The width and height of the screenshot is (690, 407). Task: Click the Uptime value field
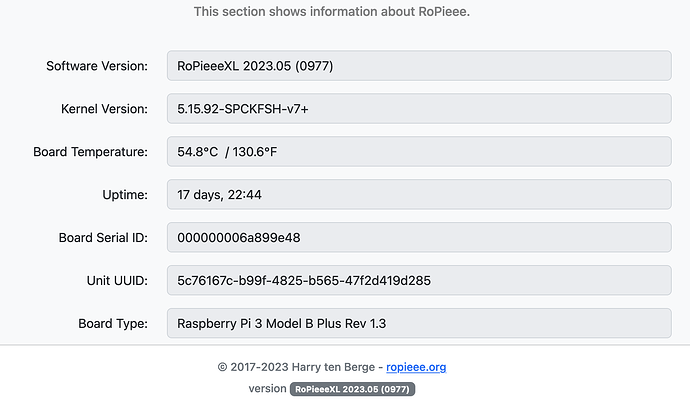click(418, 195)
